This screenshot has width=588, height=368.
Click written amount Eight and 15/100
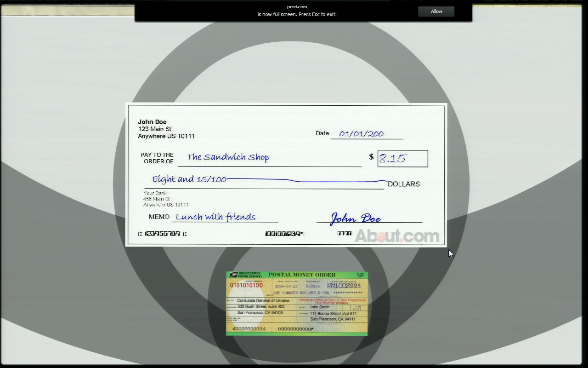189,179
